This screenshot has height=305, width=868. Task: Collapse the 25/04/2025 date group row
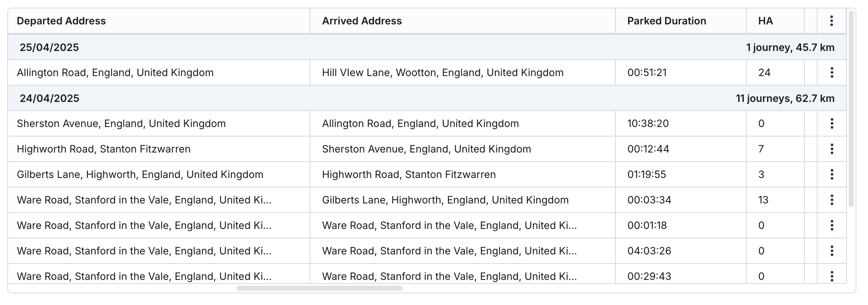pos(49,48)
